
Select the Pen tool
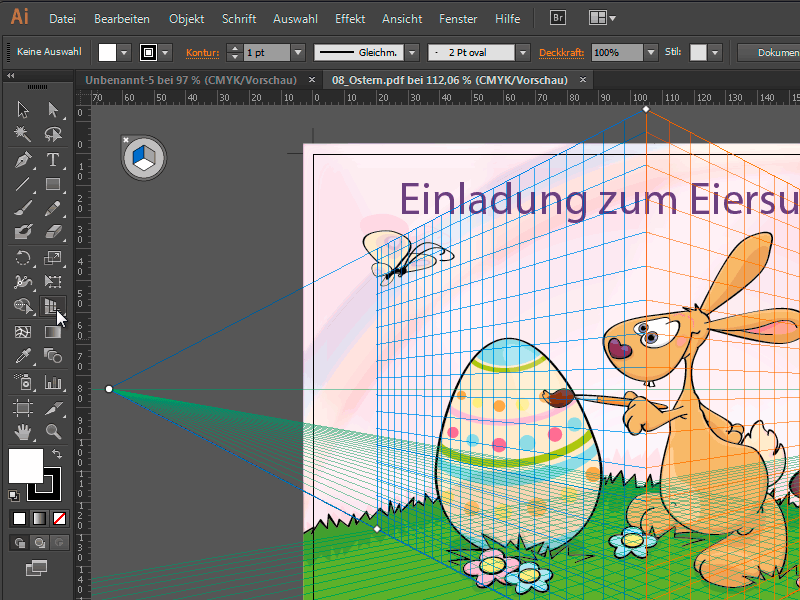(23, 160)
